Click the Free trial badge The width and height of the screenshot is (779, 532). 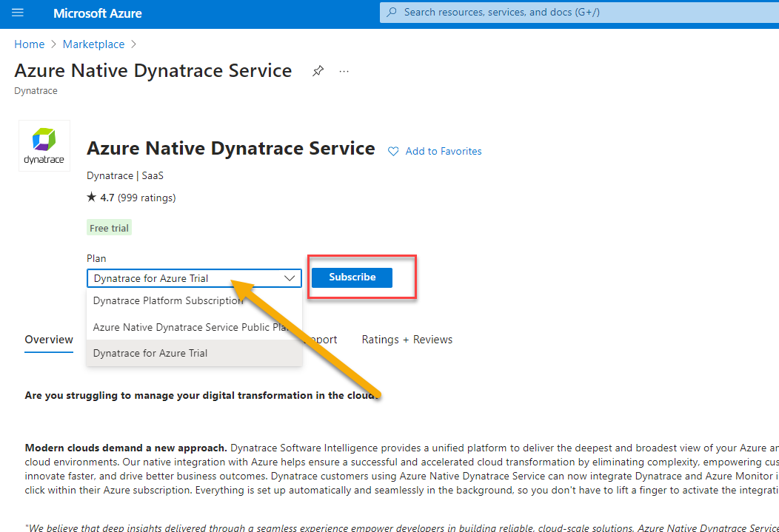109,229
